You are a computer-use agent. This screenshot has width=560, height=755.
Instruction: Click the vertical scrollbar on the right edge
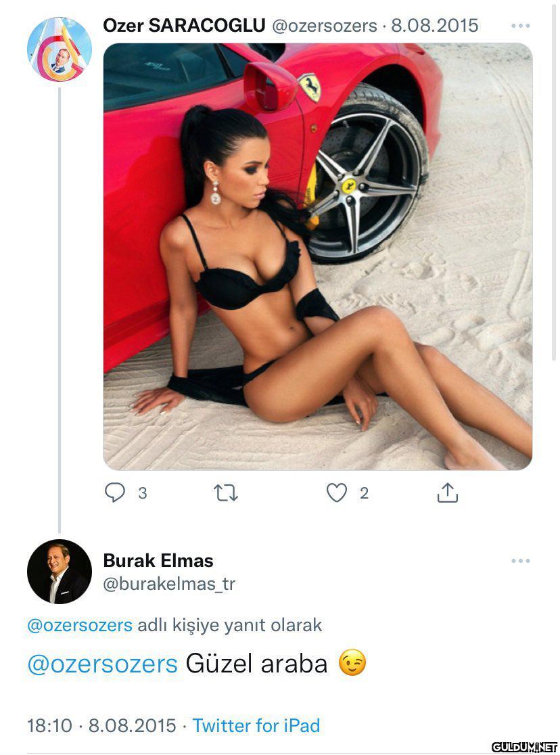click(553, 183)
